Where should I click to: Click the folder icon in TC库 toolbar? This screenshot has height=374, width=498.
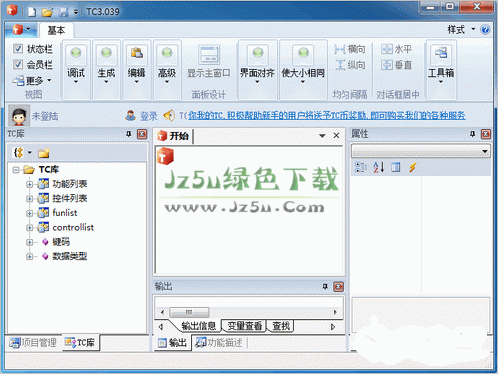44,153
